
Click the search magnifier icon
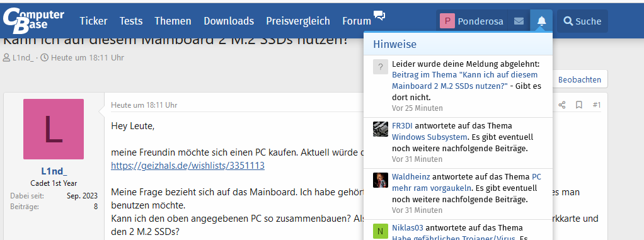568,21
